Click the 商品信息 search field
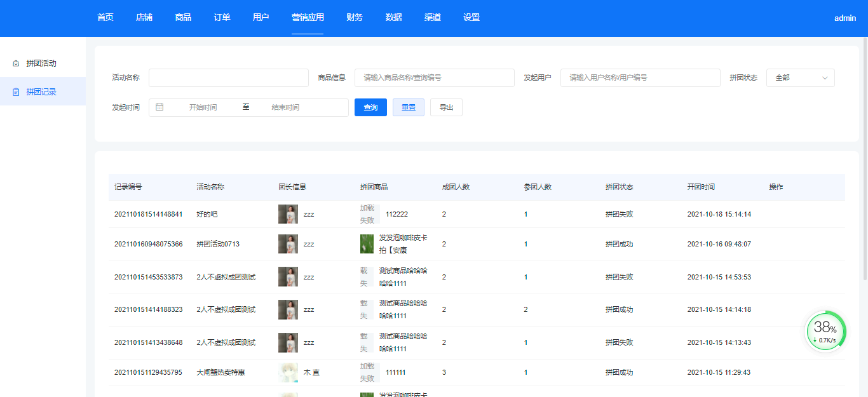This screenshot has width=868, height=397. pos(434,77)
